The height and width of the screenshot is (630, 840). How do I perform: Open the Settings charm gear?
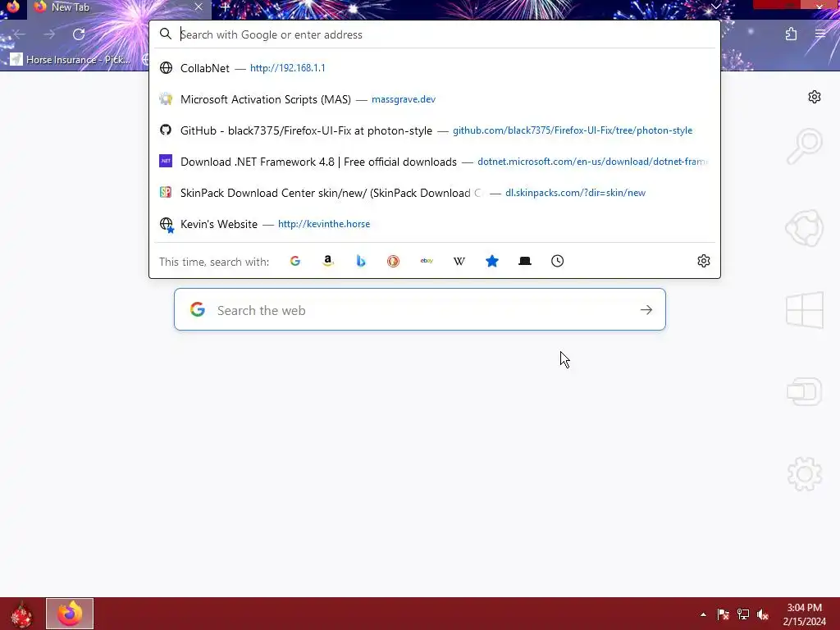(805, 474)
